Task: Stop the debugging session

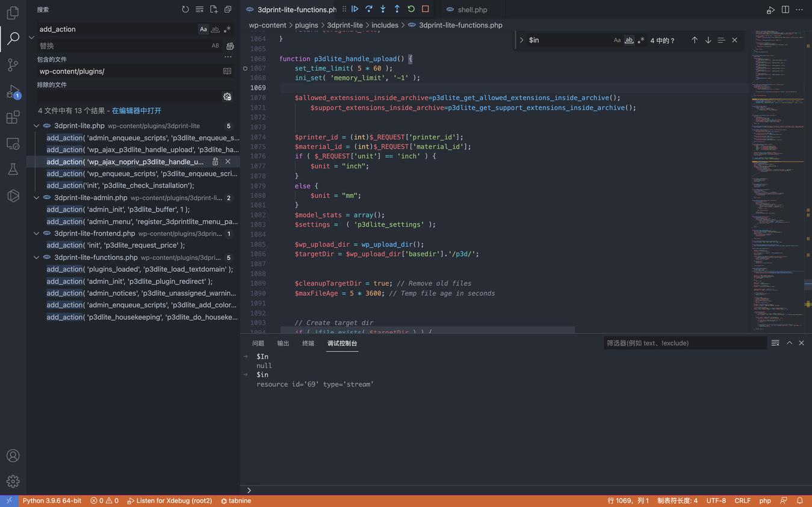Action: pyautogui.click(x=426, y=9)
